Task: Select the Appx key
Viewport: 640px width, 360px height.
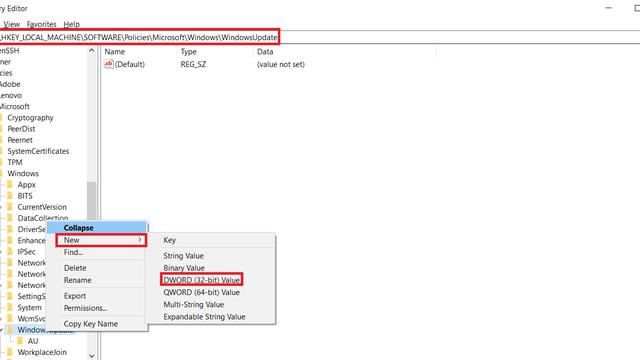Action: point(27,184)
